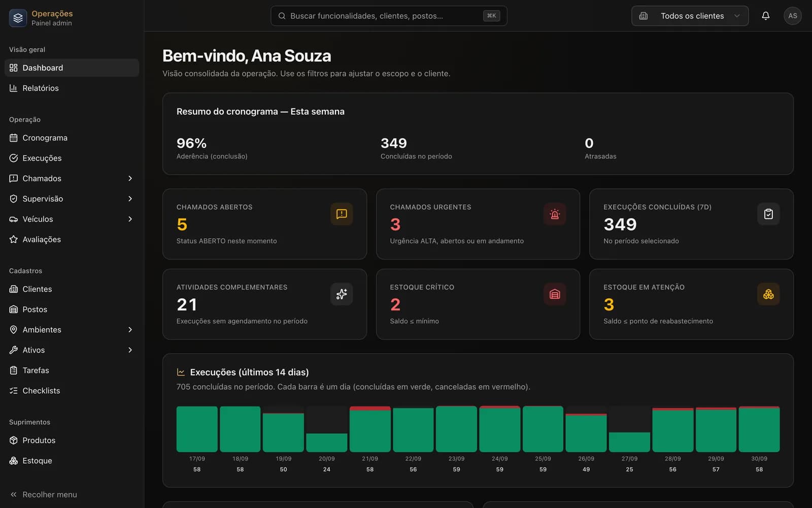Open Estoque in the sidebar
This screenshot has height=508, width=812.
pyautogui.click(x=72, y=461)
